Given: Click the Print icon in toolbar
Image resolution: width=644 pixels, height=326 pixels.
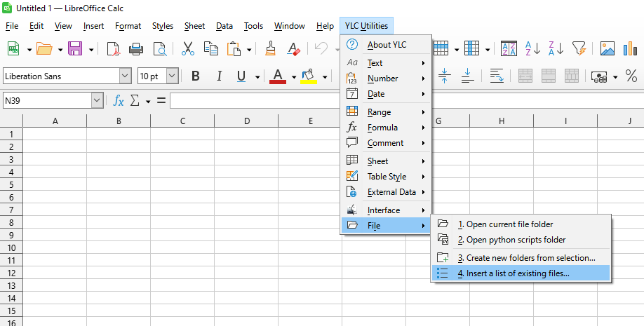Looking at the screenshot, I should (136, 48).
